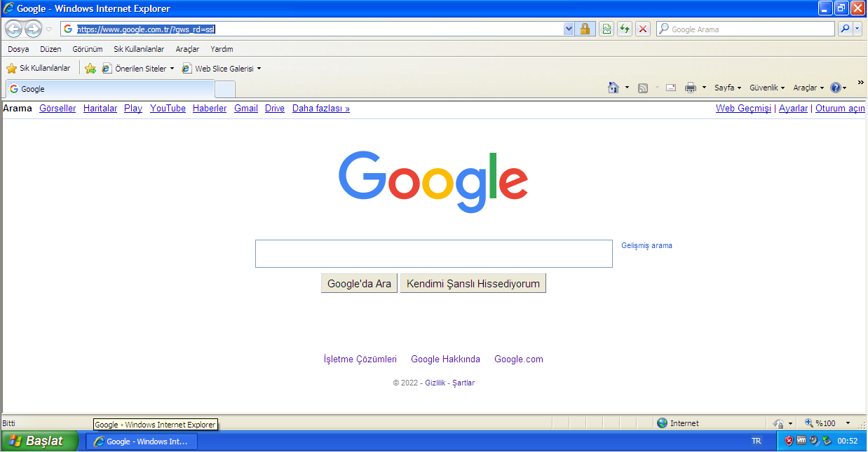This screenshot has width=868, height=452.
Task: Open the Dosya menu
Action: pyautogui.click(x=18, y=49)
